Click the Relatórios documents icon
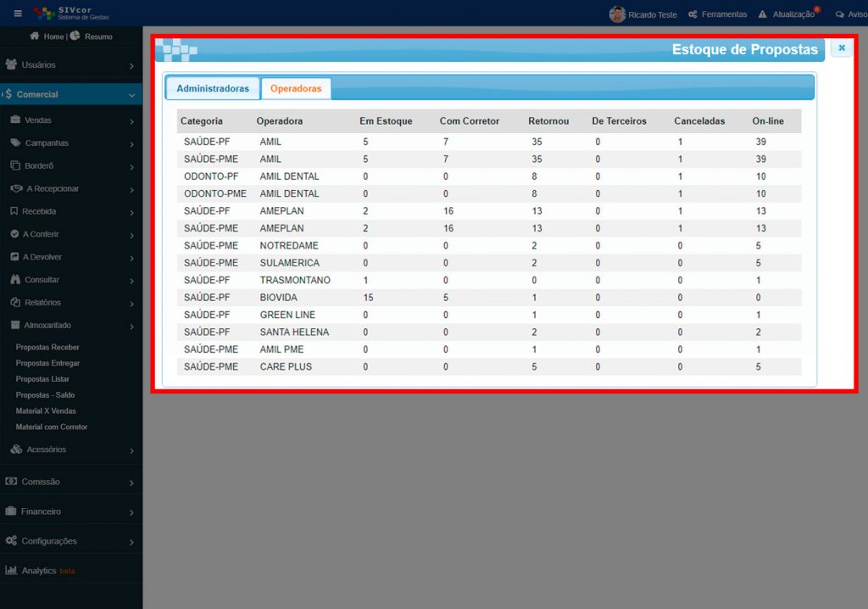The height and width of the screenshot is (609, 868). [15, 302]
